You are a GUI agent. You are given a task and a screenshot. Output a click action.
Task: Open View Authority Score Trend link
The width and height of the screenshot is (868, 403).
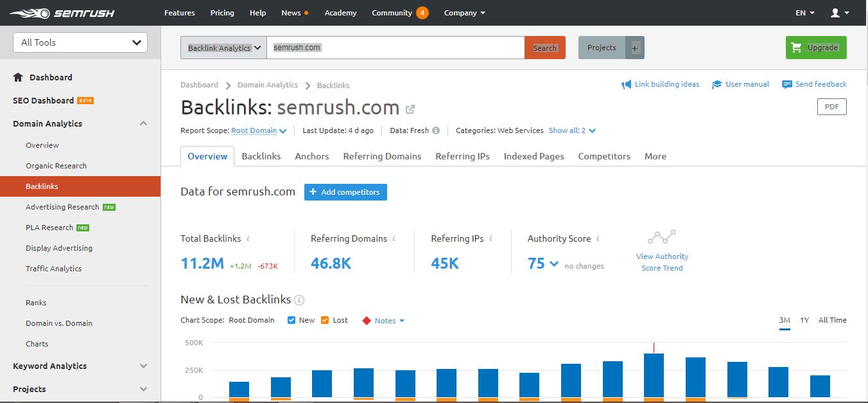[662, 262]
